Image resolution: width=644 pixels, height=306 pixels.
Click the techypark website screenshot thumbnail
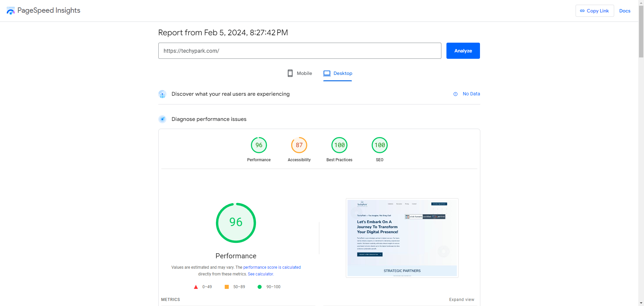tap(402, 238)
